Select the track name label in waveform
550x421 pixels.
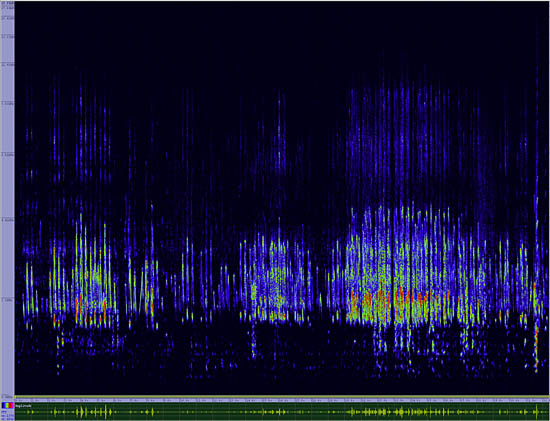pos(23,406)
